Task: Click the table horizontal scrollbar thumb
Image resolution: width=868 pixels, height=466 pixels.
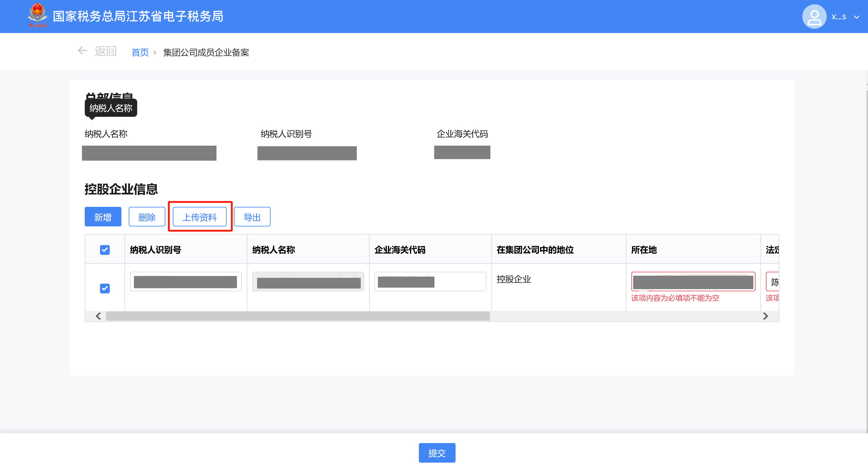Action: click(297, 316)
